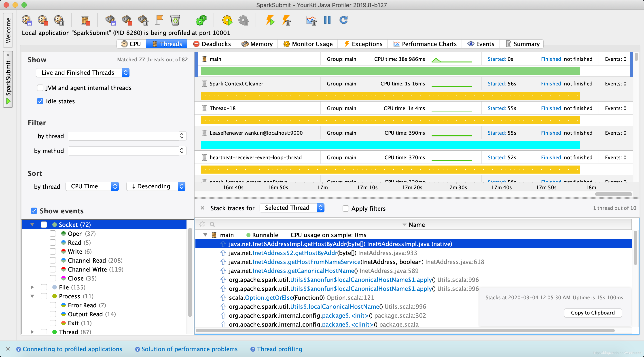Switch to the Deadlocks tab

pos(212,44)
